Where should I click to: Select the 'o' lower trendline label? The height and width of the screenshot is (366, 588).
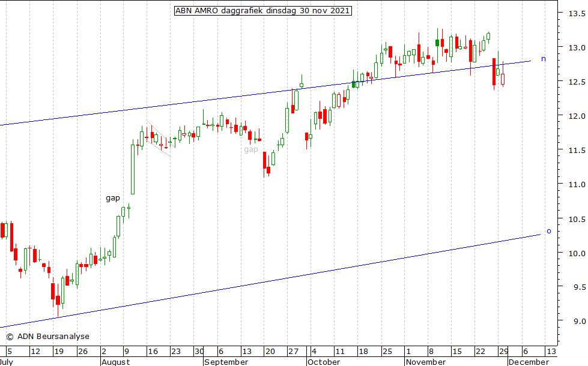549,231
